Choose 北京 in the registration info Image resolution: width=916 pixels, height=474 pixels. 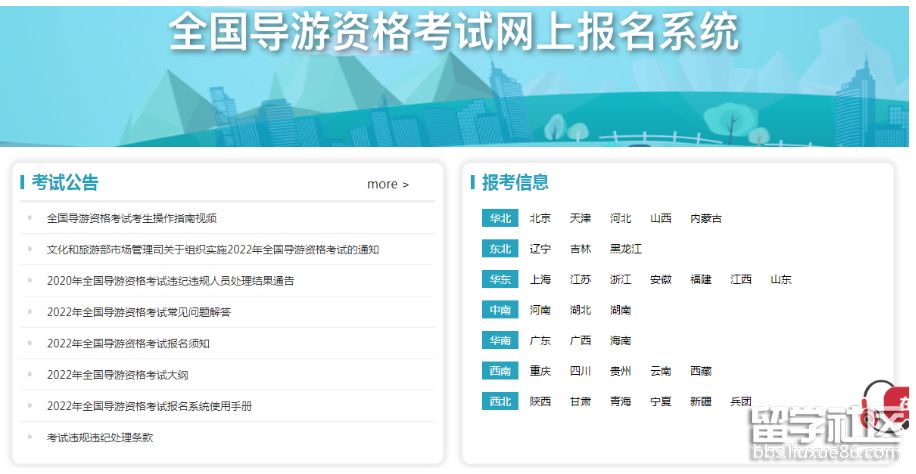pos(540,218)
